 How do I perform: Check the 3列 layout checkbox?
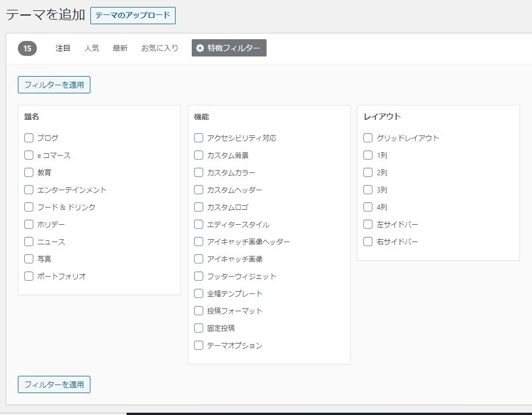pyautogui.click(x=368, y=190)
